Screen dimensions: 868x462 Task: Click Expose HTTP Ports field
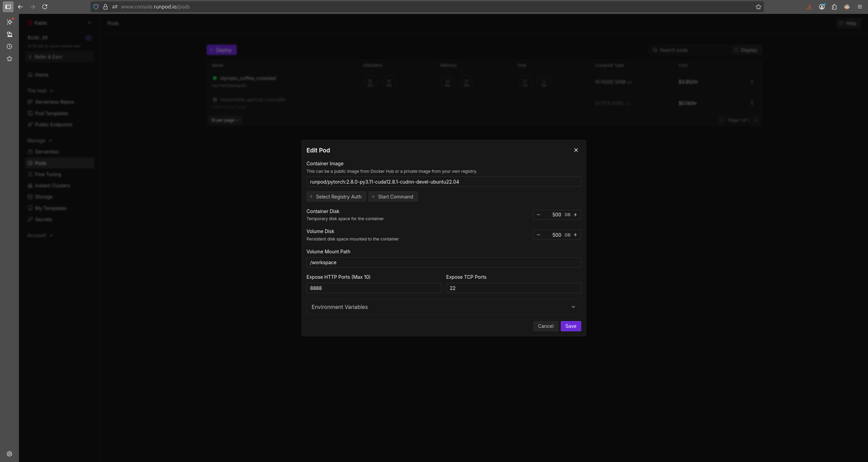click(374, 288)
